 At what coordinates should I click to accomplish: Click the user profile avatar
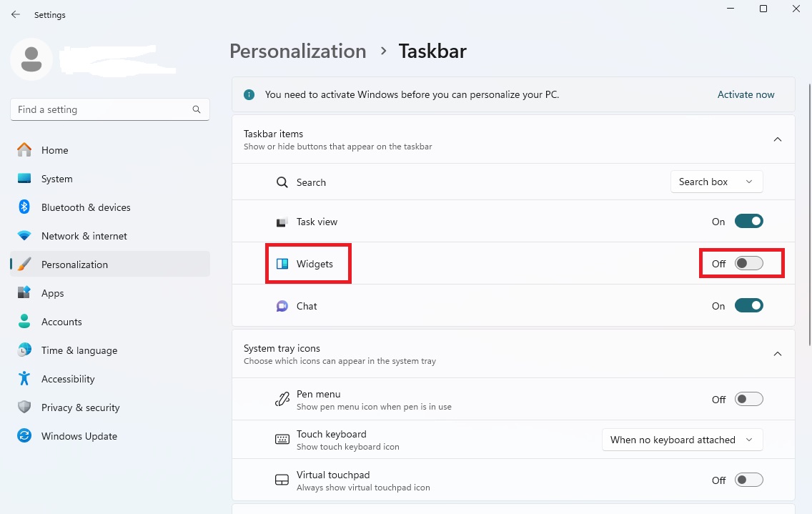(x=31, y=59)
